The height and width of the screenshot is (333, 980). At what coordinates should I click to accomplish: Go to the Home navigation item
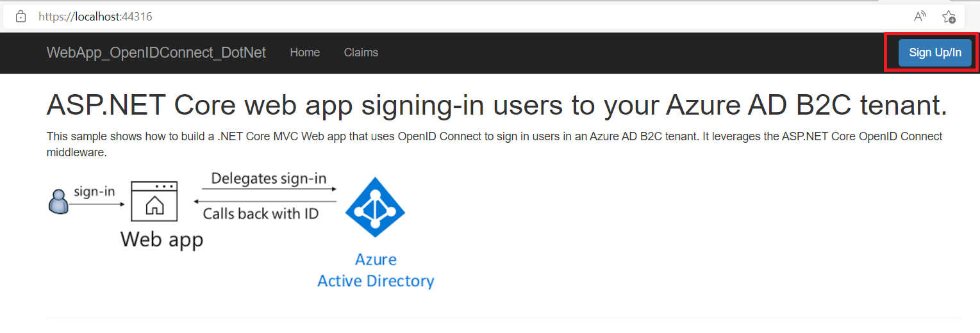pyautogui.click(x=304, y=53)
